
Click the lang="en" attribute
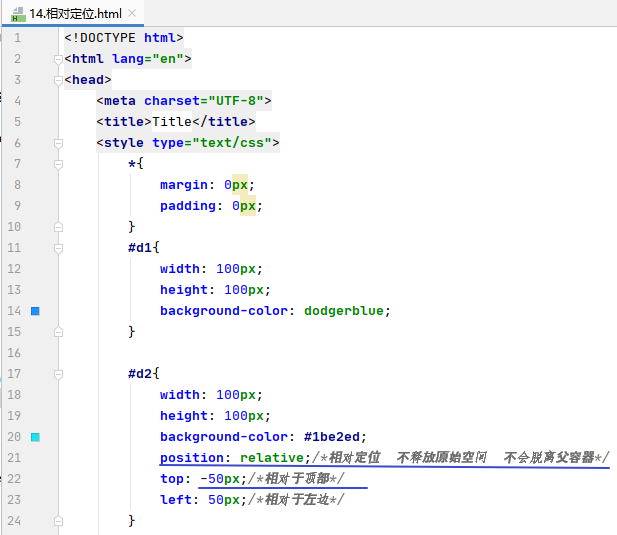point(148,59)
